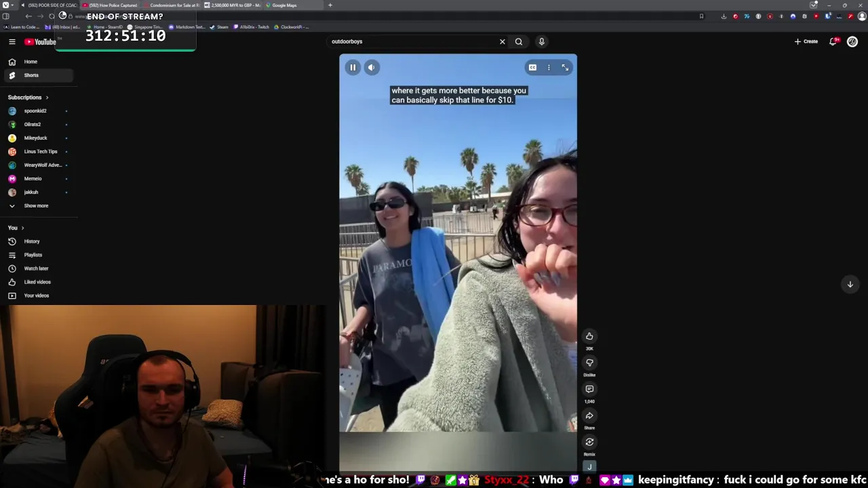This screenshot has height=488, width=868.
Task: Open browser downloads icon
Action: click(724, 16)
